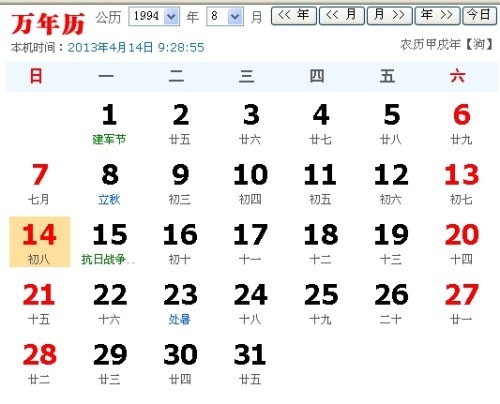Image resolution: width=500 pixels, height=404 pixels.
Task: Select August 16 labeled 初十
Action: (x=180, y=243)
